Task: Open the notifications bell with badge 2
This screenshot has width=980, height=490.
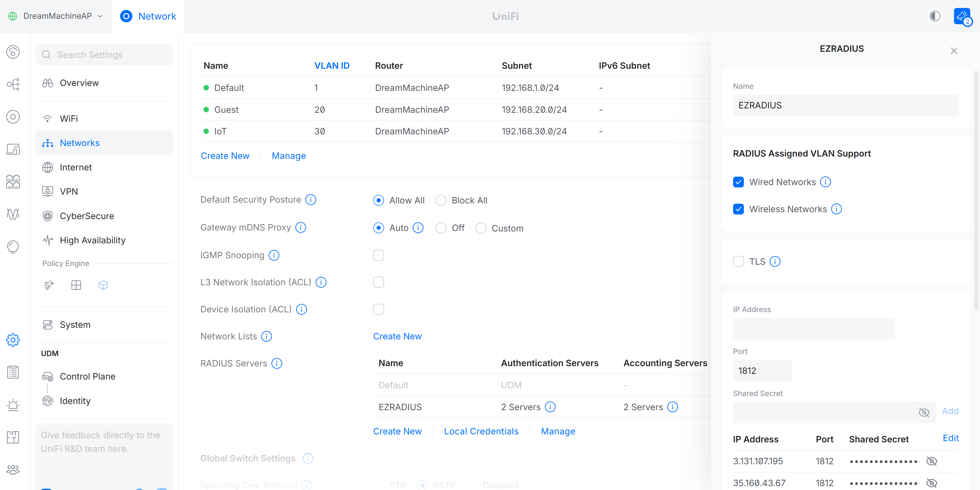Action: pyautogui.click(x=963, y=16)
